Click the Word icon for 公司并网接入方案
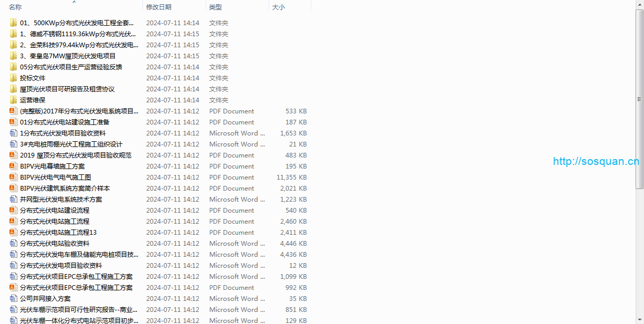 pos(13,298)
